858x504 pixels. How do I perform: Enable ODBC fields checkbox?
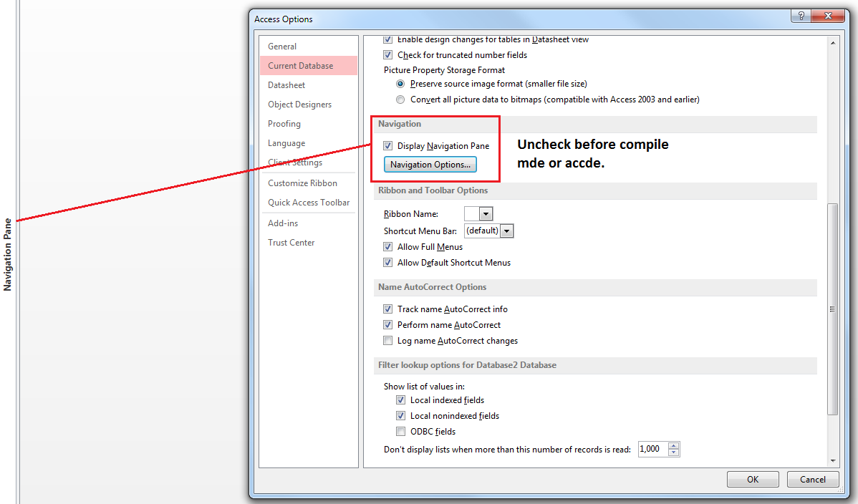click(x=400, y=431)
